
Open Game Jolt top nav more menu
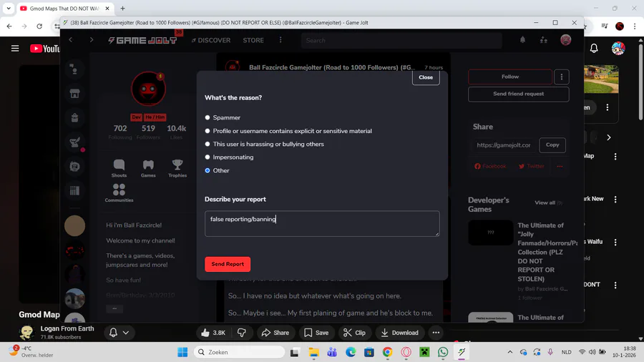point(280,40)
